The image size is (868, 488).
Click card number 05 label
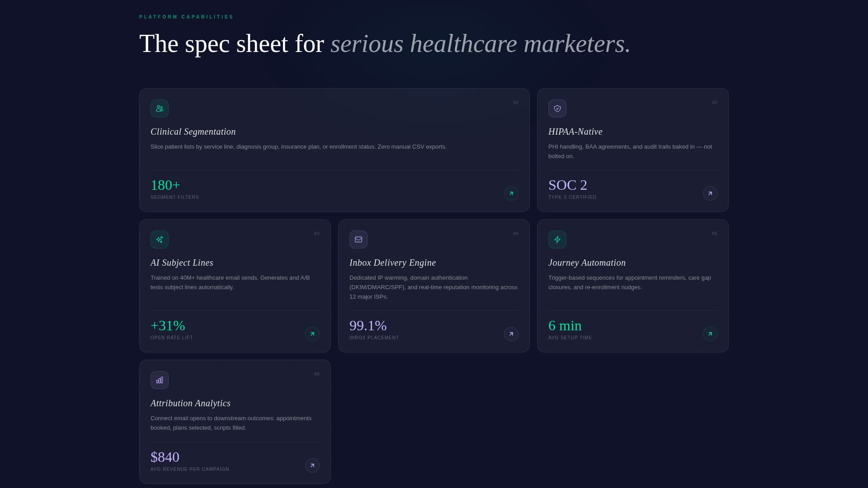(715, 234)
